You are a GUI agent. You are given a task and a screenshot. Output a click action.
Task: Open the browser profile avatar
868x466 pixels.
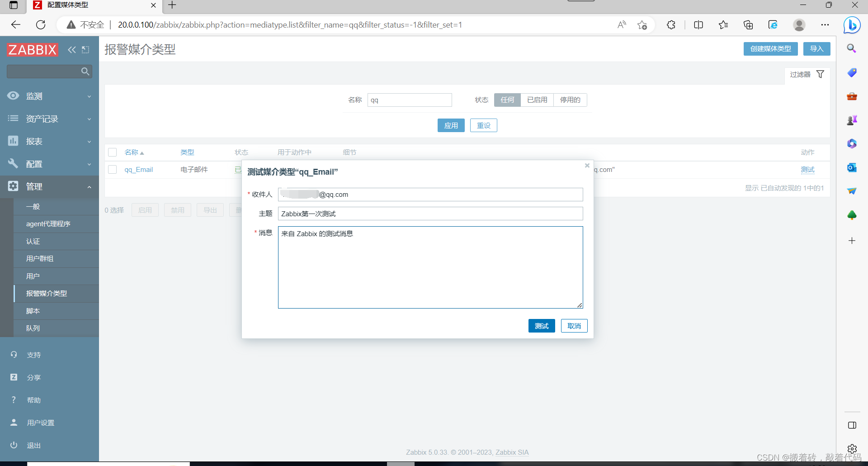pyautogui.click(x=799, y=25)
